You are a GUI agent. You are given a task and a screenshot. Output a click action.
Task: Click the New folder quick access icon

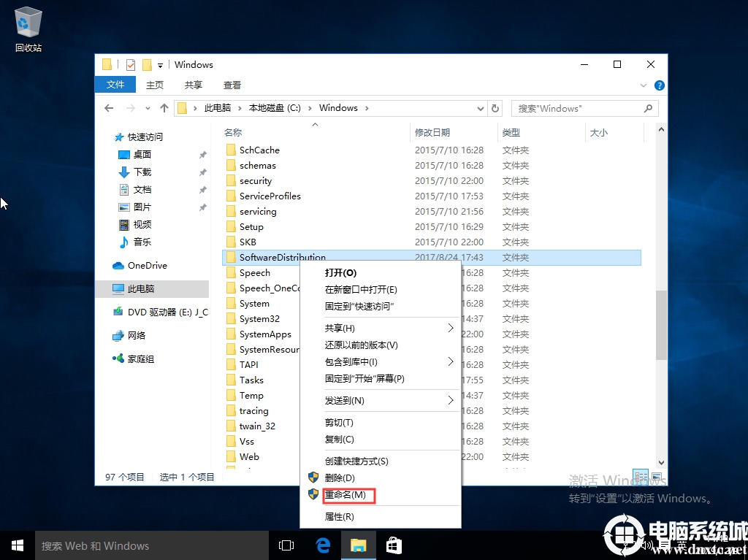tap(147, 65)
